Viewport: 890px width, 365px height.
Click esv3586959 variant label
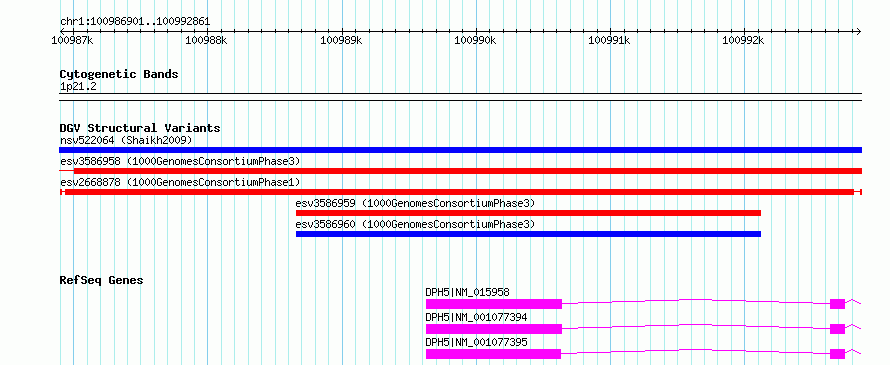tap(415, 203)
